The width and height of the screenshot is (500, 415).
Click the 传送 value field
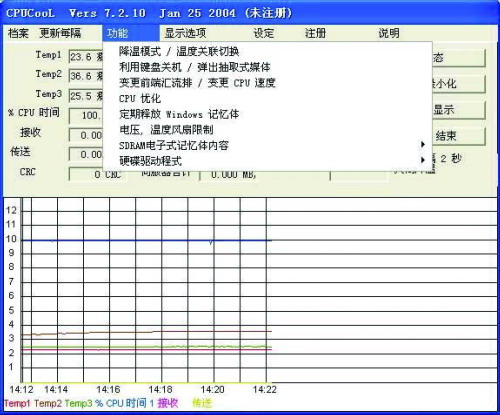pyautogui.click(x=86, y=155)
